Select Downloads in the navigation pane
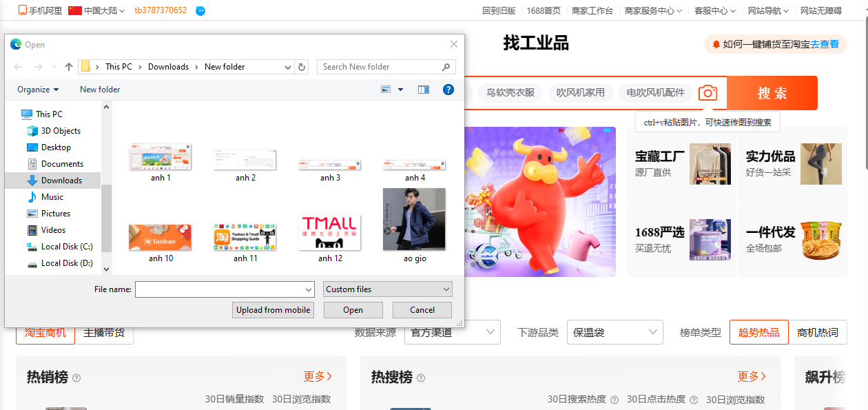The image size is (868, 410). [x=61, y=181]
